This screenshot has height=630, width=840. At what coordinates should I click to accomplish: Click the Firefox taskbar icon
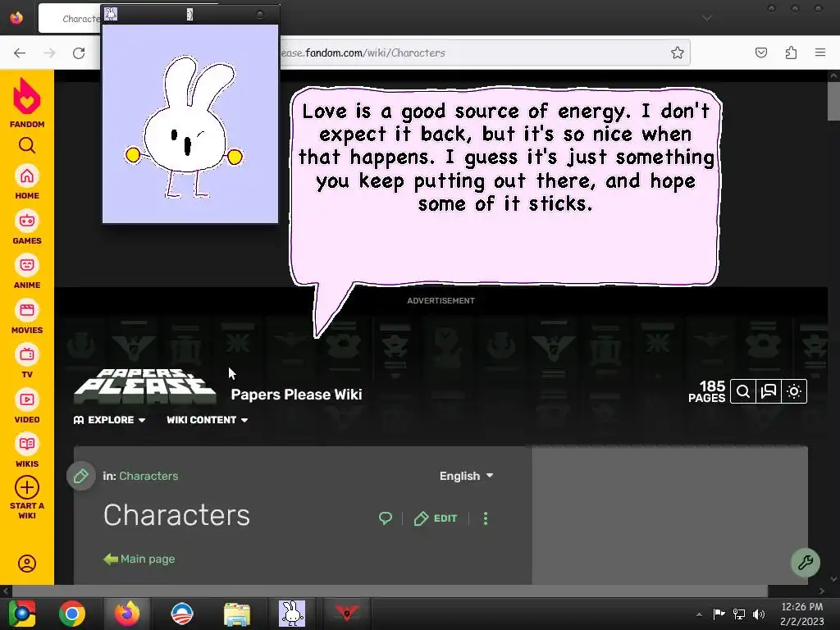127,614
